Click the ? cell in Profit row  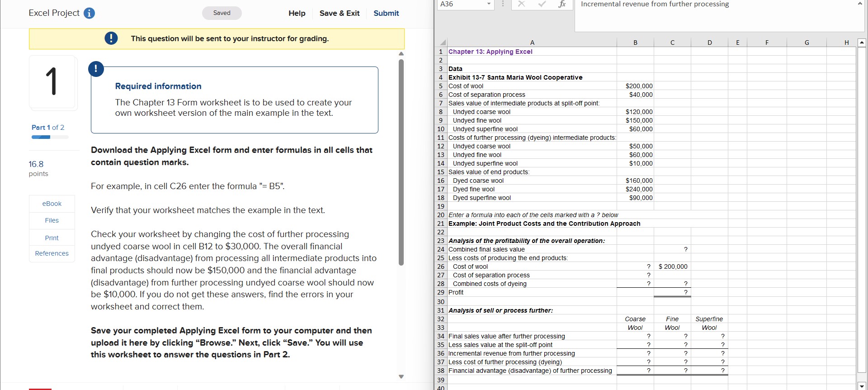(x=672, y=292)
